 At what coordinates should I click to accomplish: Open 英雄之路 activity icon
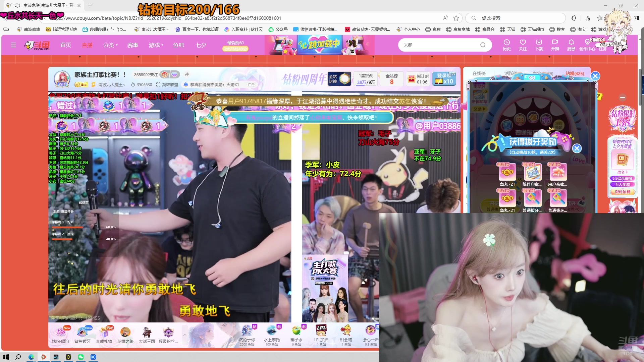coord(125,335)
